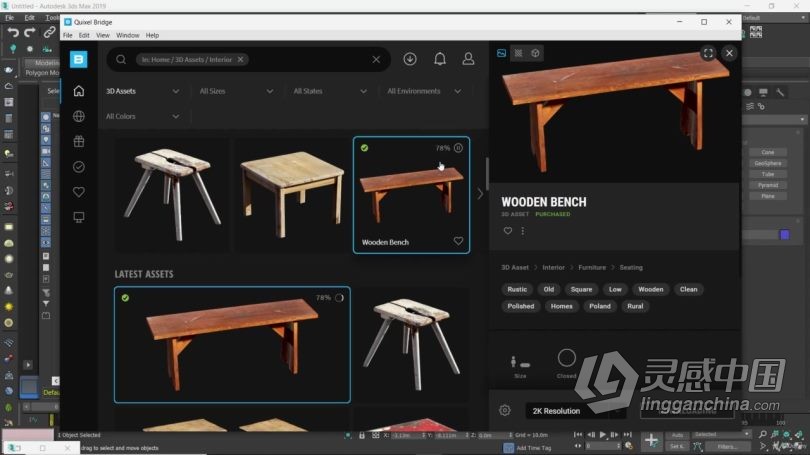Image resolution: width=810 pixels, height=455 pixels.
Task: Open the notifications bell
Action: pyautogui.click(x=440, y=59)
